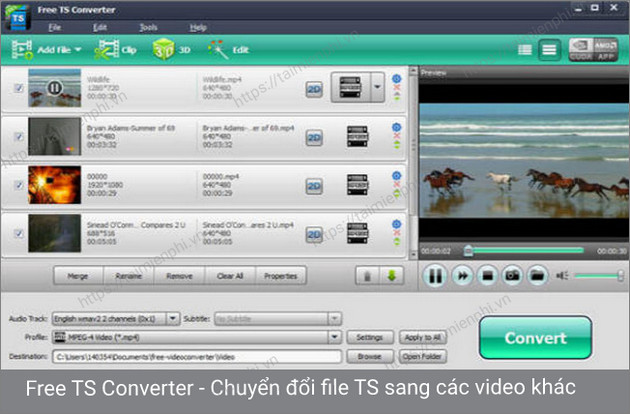Screen dimensions: 630x414
Task: Open the File menu
Action: point(54,27)
